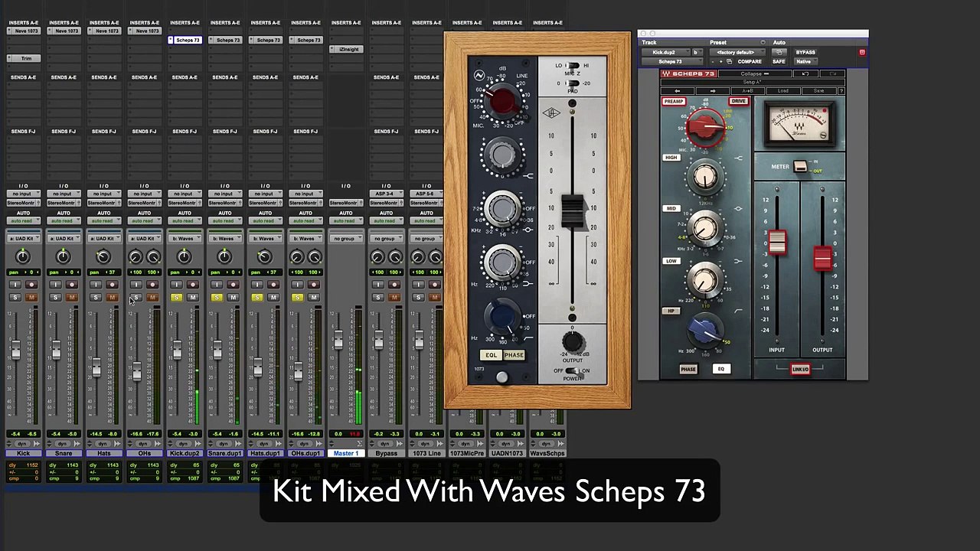Click the Scheps 73 red OUTPUT fader
980x551 pixels.
click(822, 258)
